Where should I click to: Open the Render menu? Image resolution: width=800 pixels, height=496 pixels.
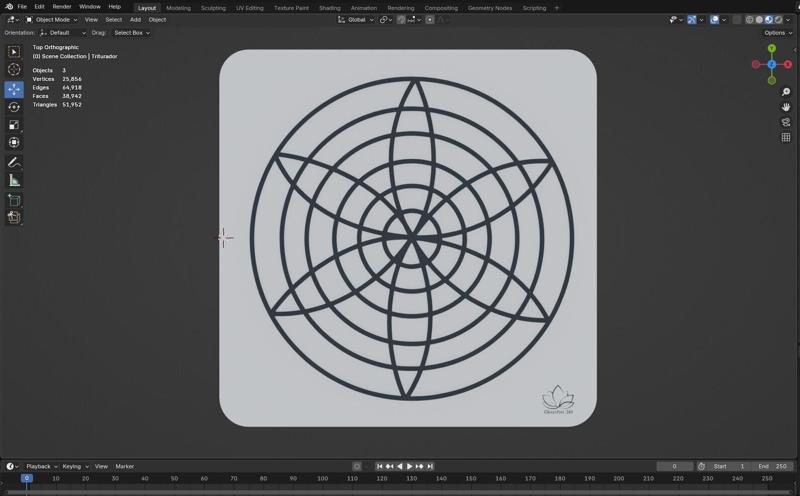(62, 7)
